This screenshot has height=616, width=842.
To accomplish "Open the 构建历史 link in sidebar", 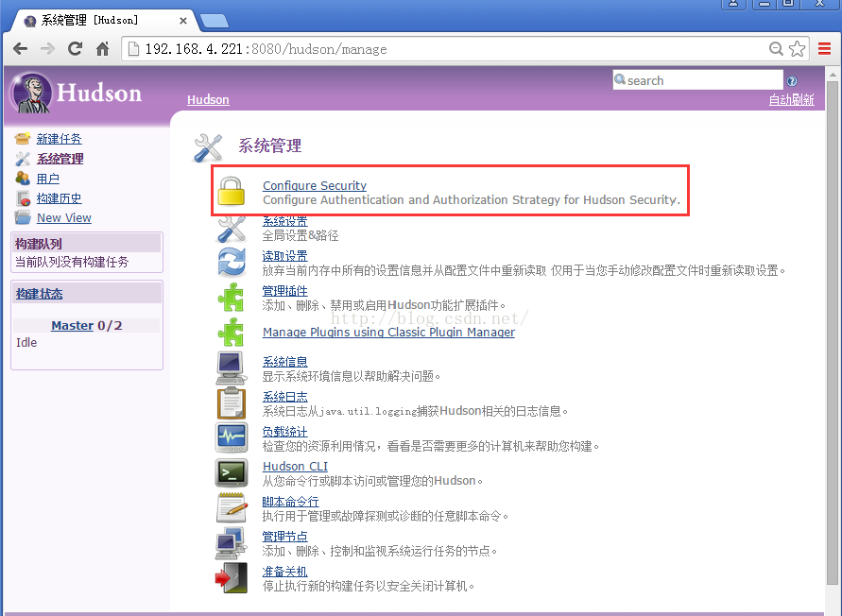I will point(60,198).
